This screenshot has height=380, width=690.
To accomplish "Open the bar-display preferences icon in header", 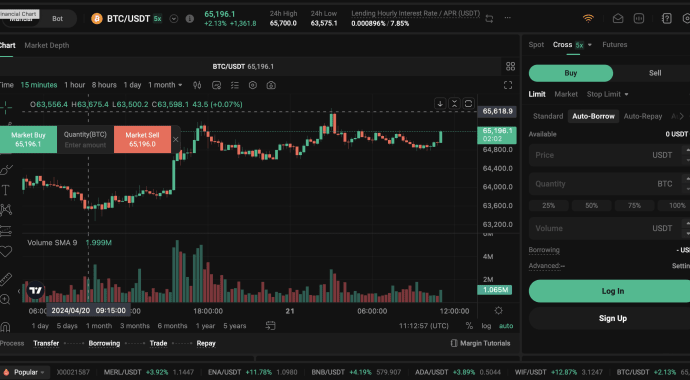I will pos(639,18).
